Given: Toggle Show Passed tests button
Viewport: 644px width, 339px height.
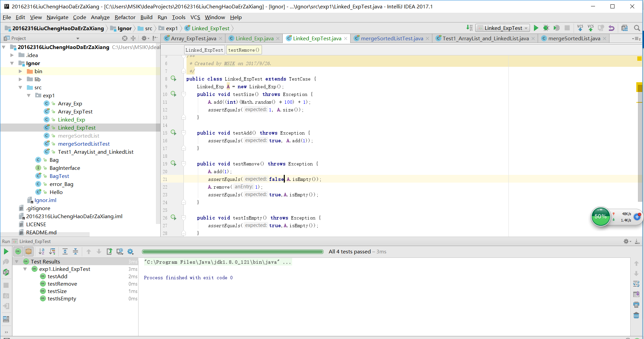Looking at the screenshot, I should pos(18,251).
